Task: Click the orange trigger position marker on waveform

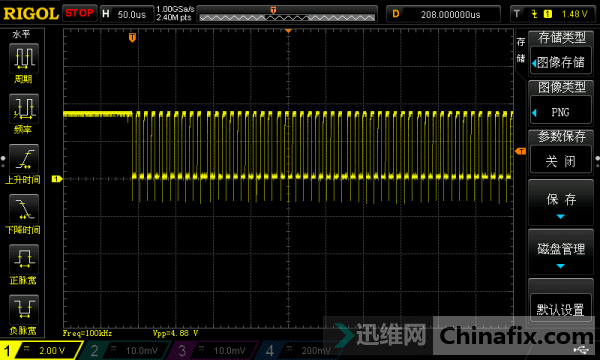Action: click(x=132, y=37)
